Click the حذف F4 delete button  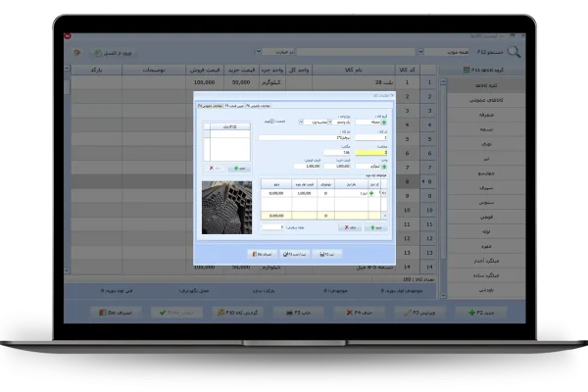click(x=360, y=313)
